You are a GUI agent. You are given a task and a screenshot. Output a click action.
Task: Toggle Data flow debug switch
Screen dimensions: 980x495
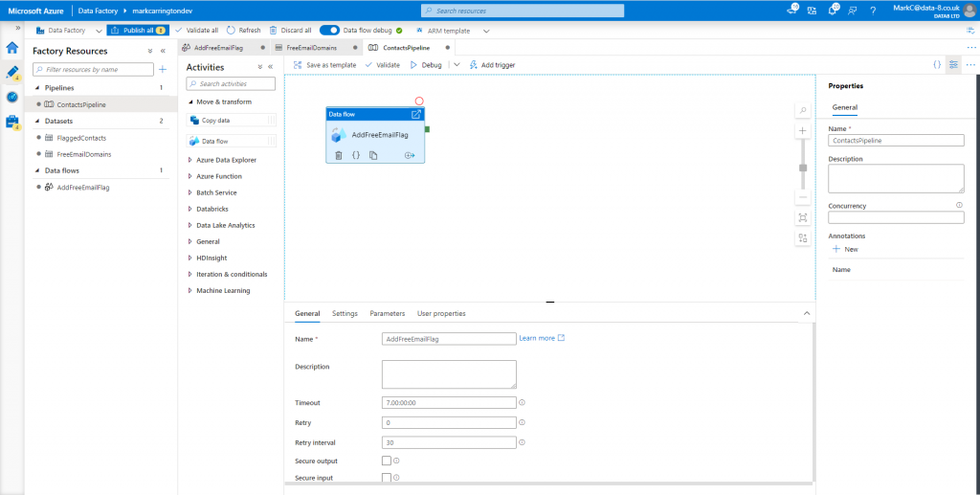pyautogui.click(x=329, y=30)
